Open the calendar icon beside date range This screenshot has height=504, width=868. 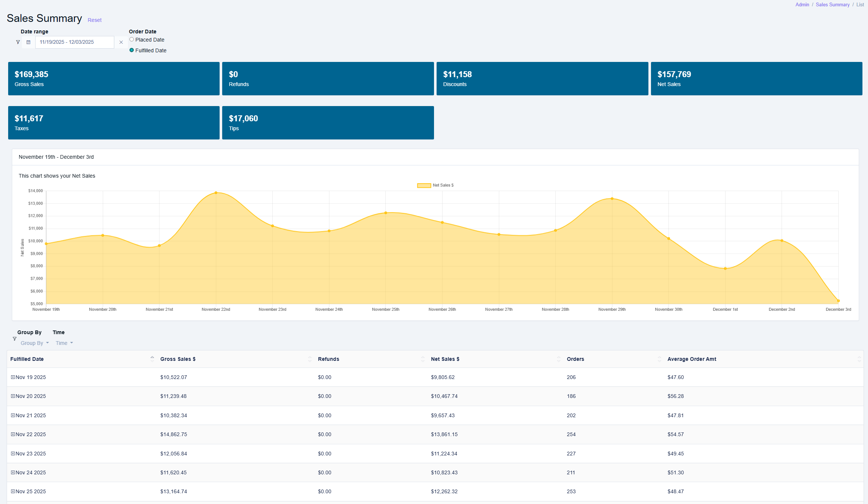pyautogui.click(x=29, y=42)
